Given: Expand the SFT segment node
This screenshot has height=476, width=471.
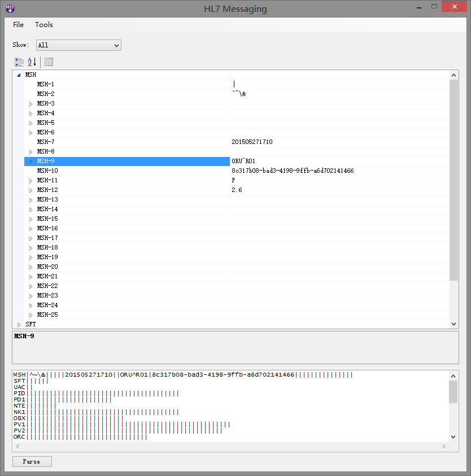Looking at the screenshot, I should coord(19,325).
